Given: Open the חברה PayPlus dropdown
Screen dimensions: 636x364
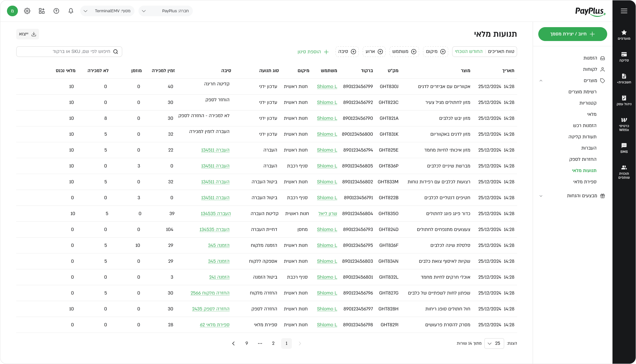Looking at the screenshot, I should (165, 11).
